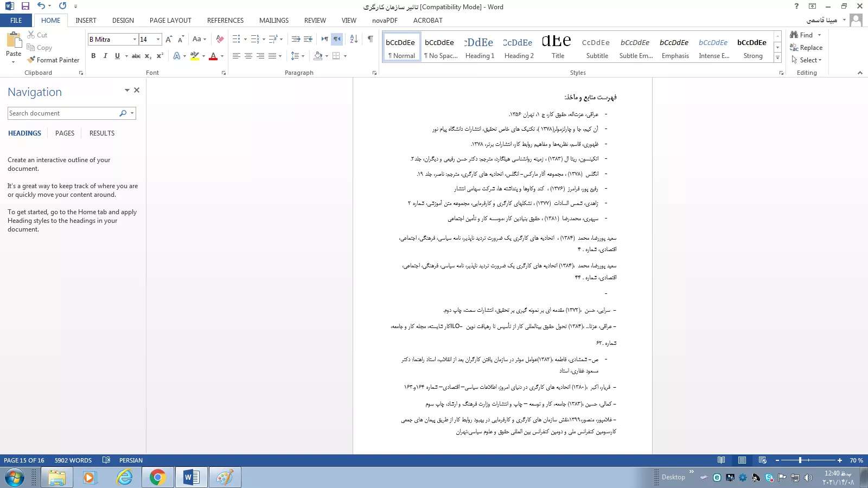The height and width of the screenshot is (488, 868).
Task: Toggle Show/Hide paragraph marks
Action: coord(370,39)
